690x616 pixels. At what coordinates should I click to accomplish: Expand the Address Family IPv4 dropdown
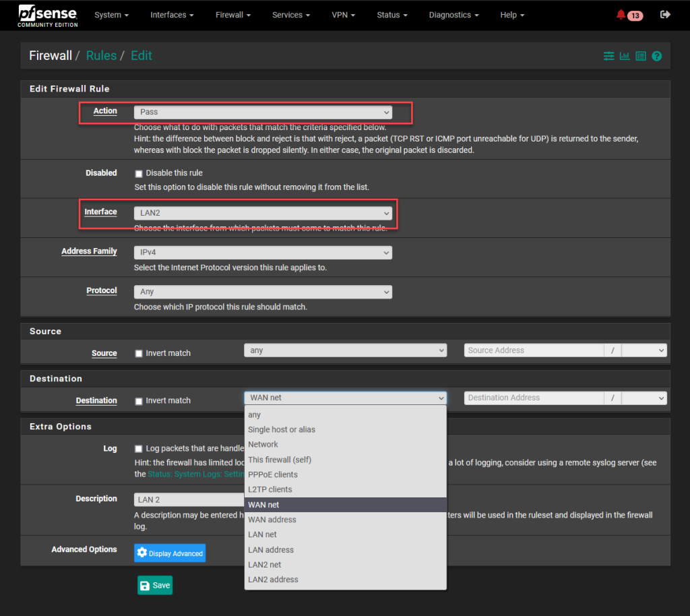click(263, 253)
